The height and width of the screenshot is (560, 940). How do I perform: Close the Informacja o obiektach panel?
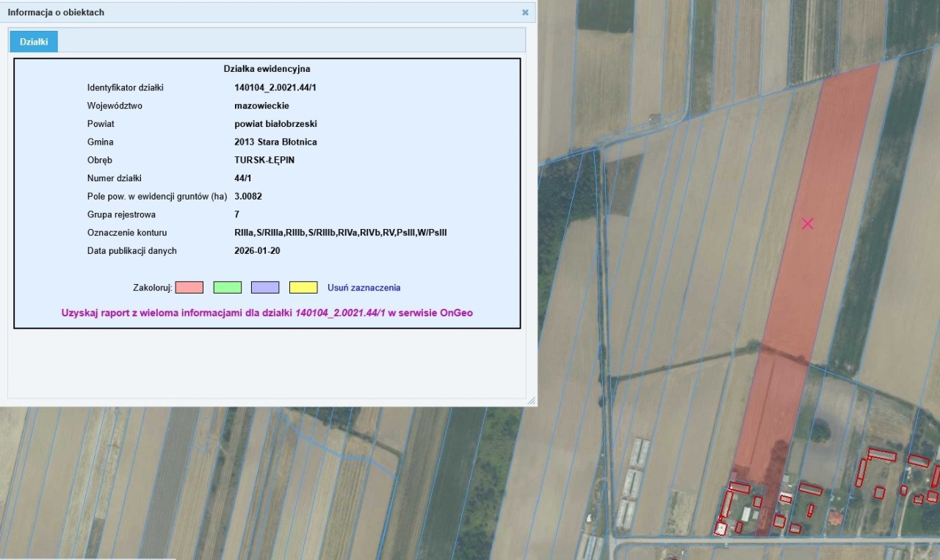(525, 12)
